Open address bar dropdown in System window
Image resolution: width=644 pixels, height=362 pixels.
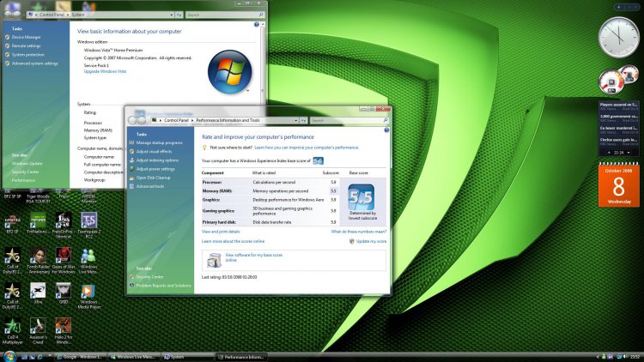(171, 15)
